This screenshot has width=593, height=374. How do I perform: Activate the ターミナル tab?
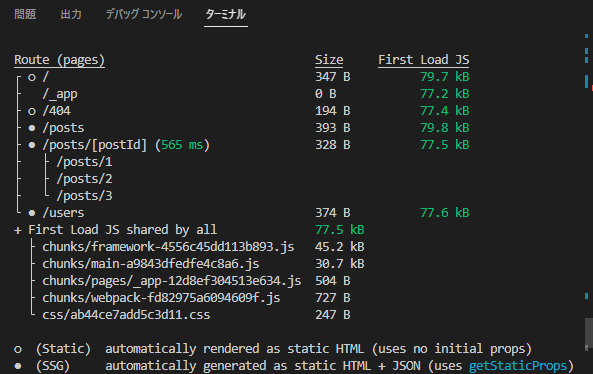226,14
